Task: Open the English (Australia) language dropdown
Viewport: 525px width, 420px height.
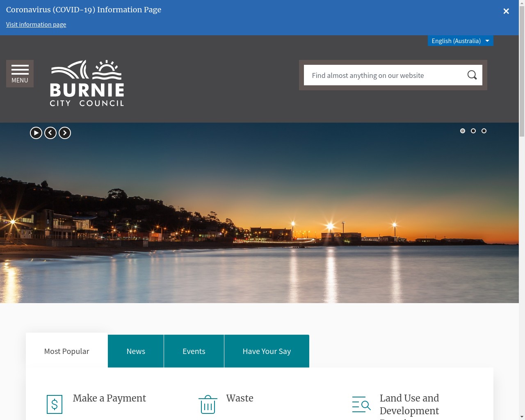Action: click(456, 41)
